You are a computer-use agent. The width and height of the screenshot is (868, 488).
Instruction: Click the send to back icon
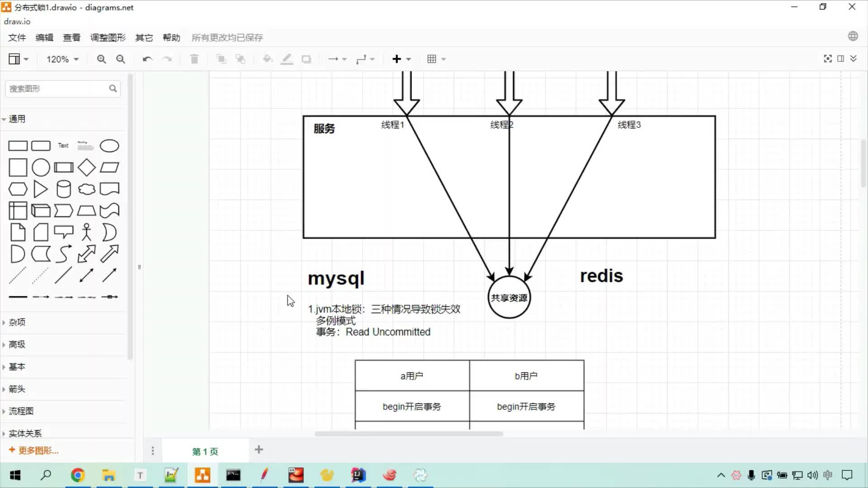click(241, 59)
